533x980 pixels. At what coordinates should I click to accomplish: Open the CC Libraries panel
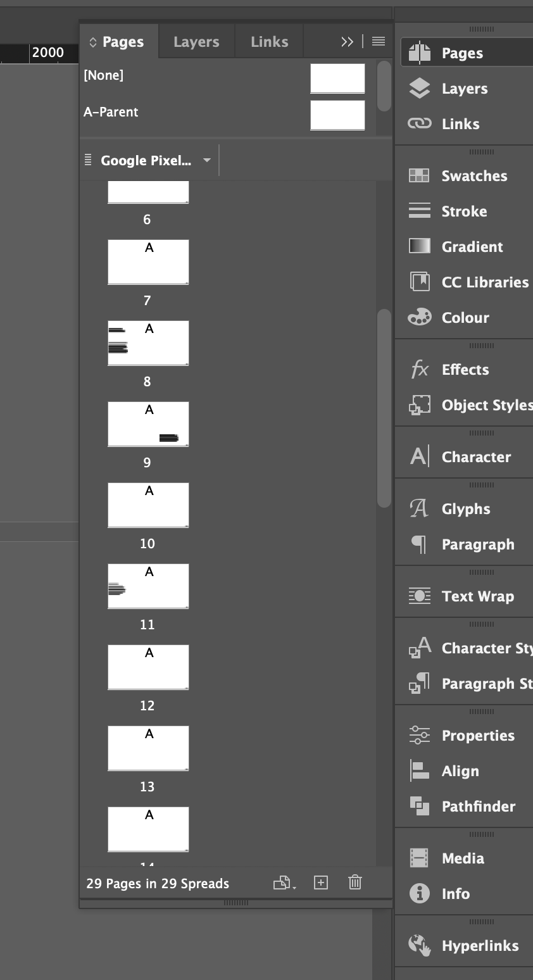pyautogui.click(x=485, y=282)
